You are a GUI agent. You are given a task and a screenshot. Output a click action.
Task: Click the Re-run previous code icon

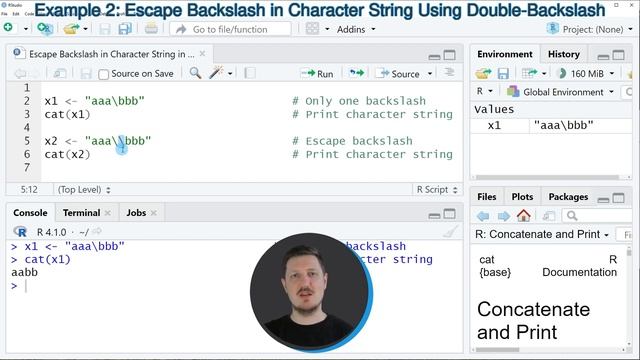[356, 73]
